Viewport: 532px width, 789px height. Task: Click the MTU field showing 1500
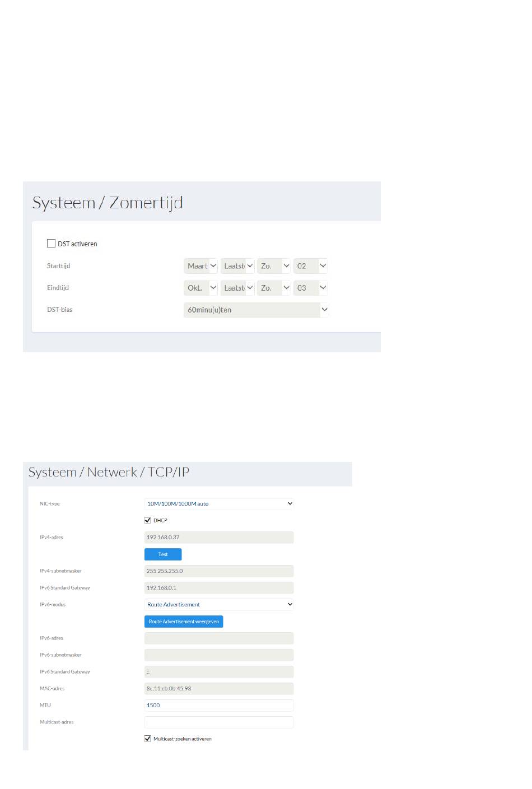219,705
